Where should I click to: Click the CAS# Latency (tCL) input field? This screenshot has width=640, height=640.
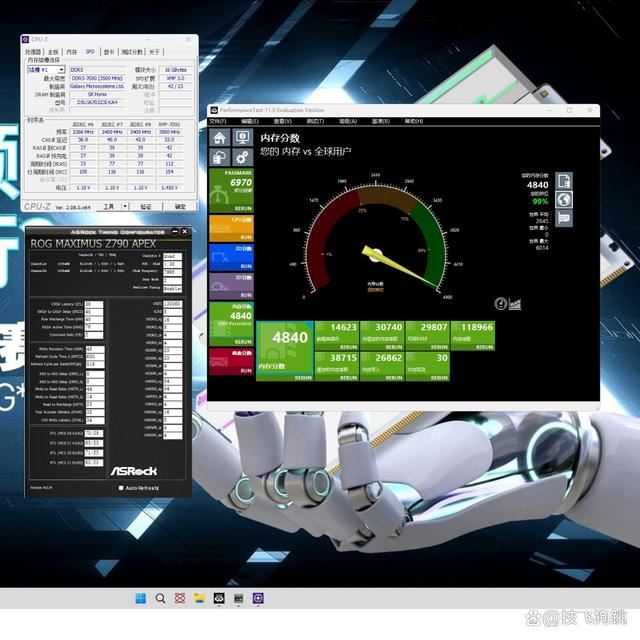[x=92, y=303]
